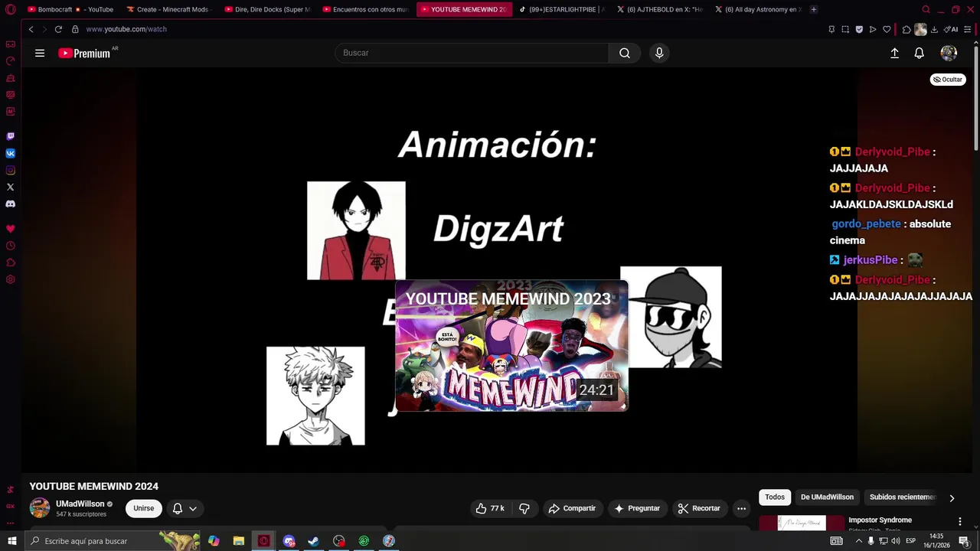Screen dimensions: 980x551
Task: Open the browser extensions cube icon
Action: [906, 29]
